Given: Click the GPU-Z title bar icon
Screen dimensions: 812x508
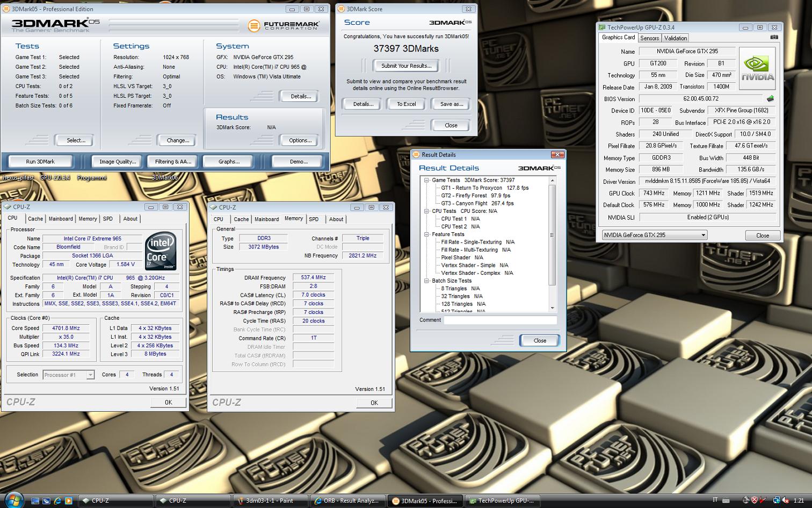Looking at the screenshot, I should (602, 27).
